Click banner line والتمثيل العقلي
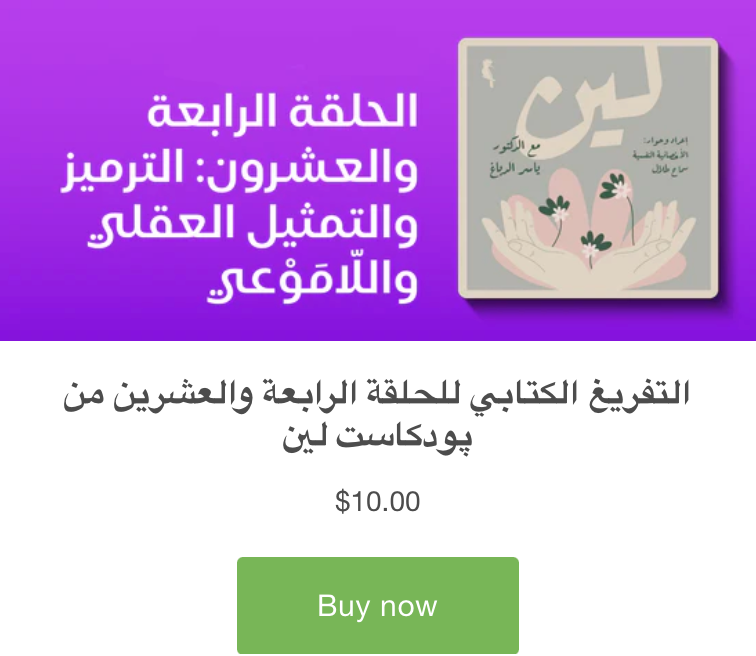 point(252,225)
